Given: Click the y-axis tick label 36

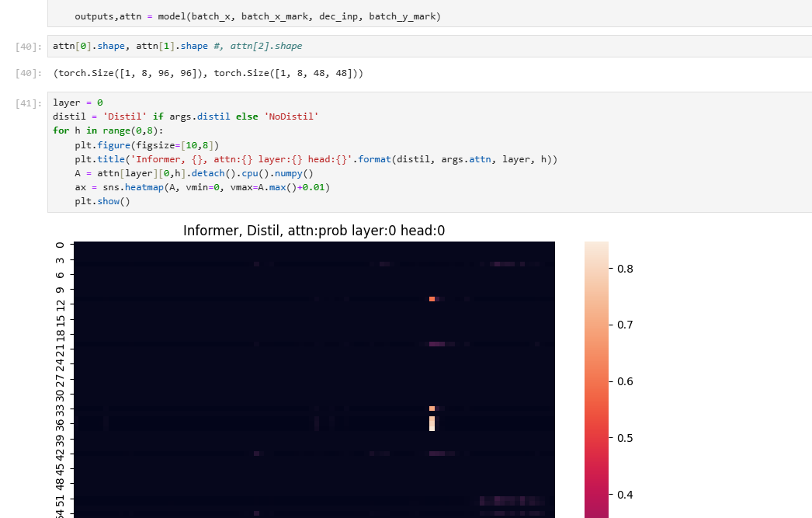Looking at the screenshot, I should tap(60, 424).
